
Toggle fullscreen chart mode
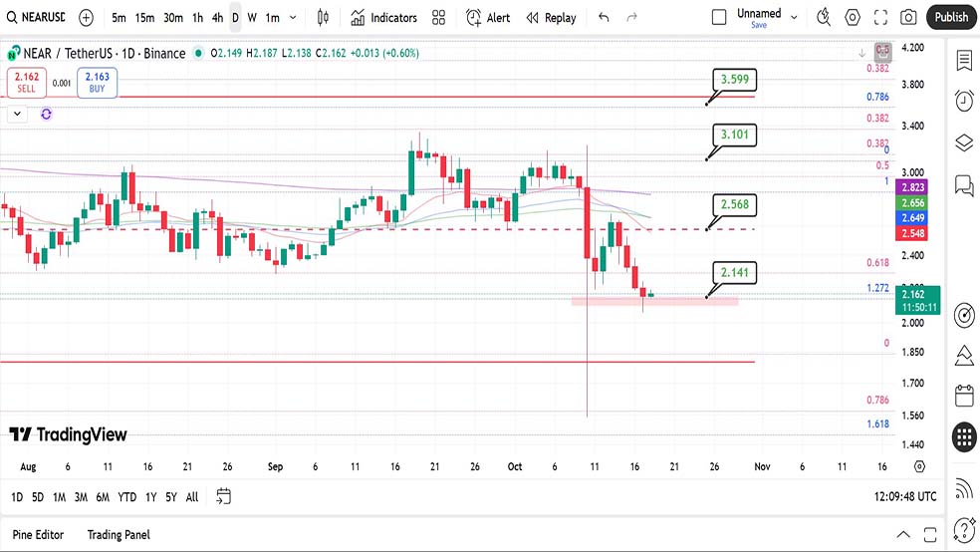tap(880, 17)
